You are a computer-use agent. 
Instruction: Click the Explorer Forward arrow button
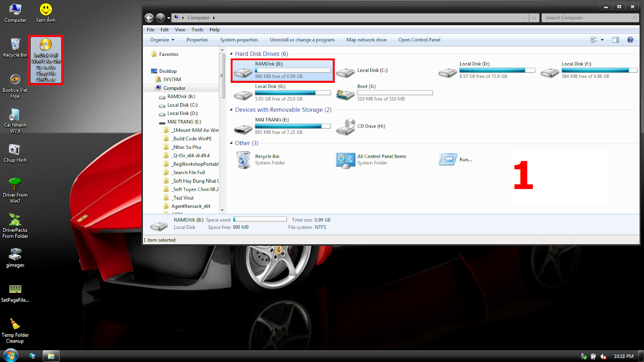click(160, 18)
